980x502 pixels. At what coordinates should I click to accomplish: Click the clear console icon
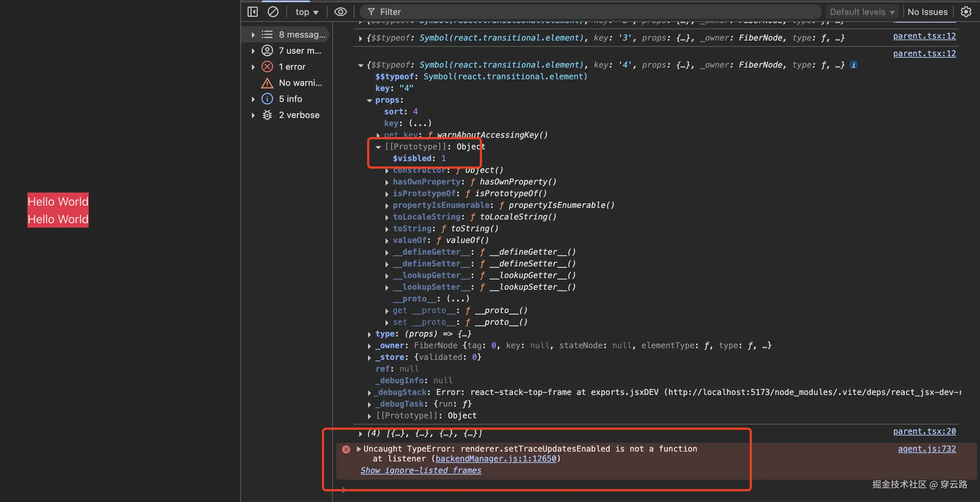[x=273, y=12]
